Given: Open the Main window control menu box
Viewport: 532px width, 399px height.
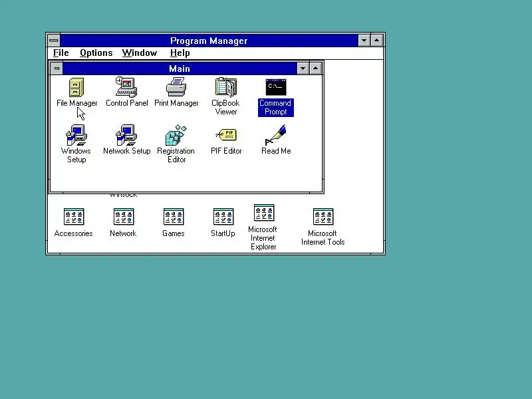Looking at the screenshot, I should pos(57,68).
